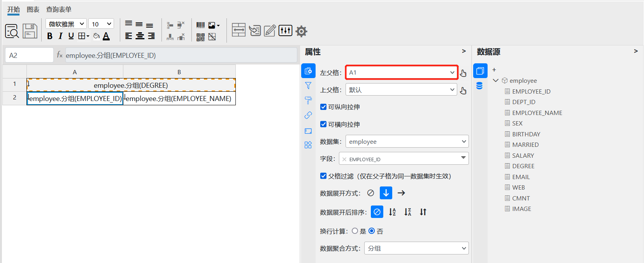Click the edit pencil icon
Viewport: 644px width, 263px height.
tap(270, 30)
